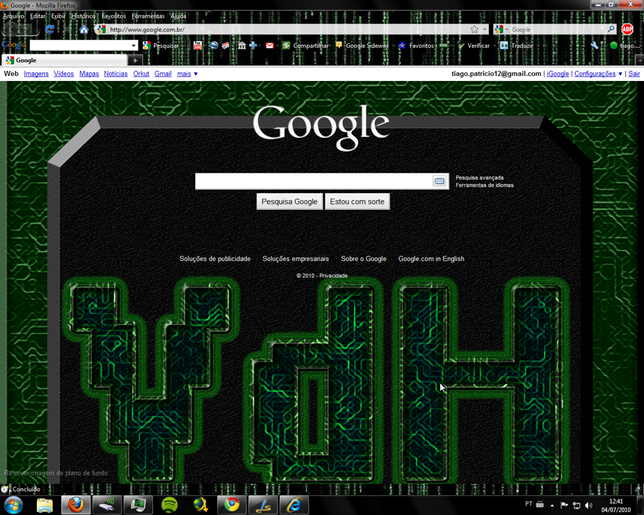The image size is (644, 515).
Task: Click the blue plus icon in Google Toolbar
Action: [253, 46]
